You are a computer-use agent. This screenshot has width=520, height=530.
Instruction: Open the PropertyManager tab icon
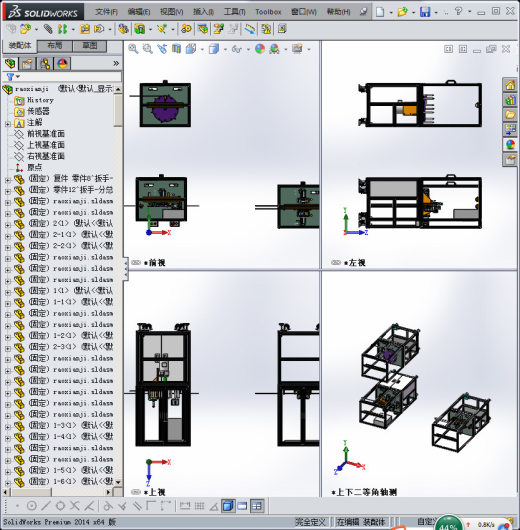coord(28,63)
